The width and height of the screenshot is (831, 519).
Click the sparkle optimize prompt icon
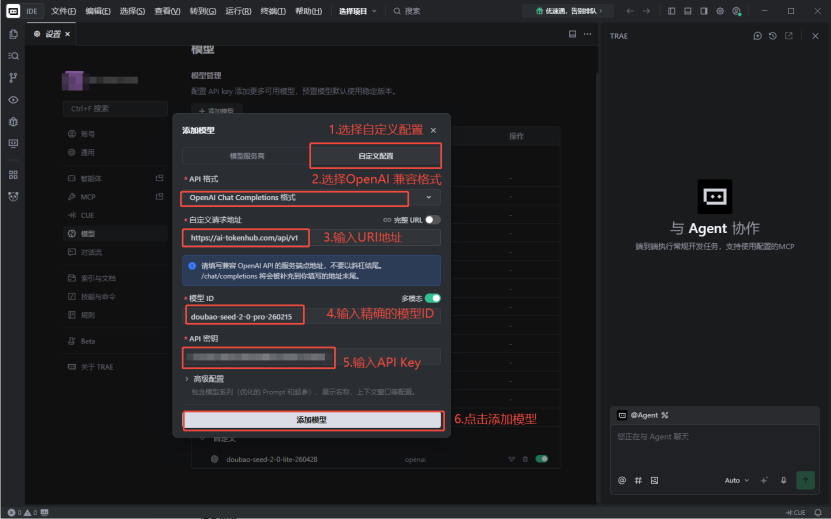click(764, 480)
